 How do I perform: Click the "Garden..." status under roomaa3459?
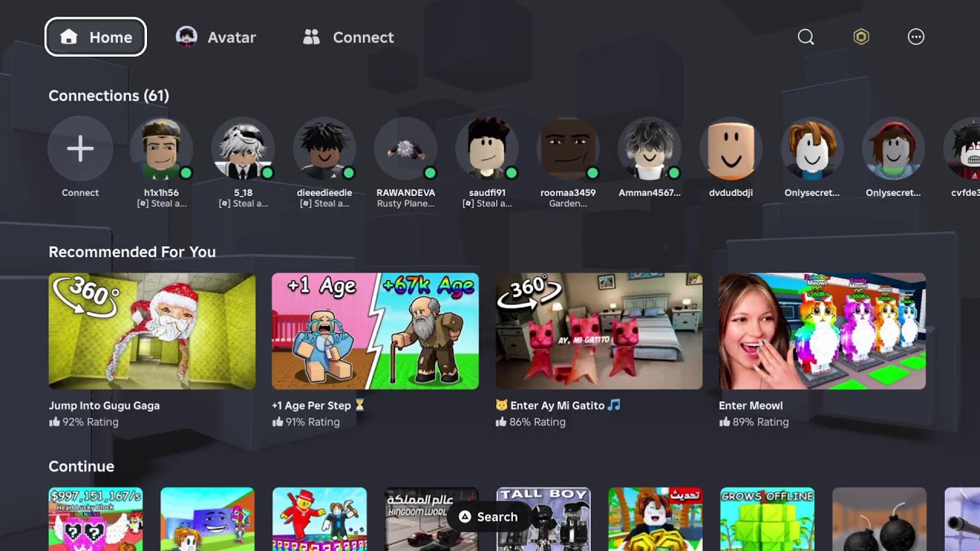coord(568,204)
